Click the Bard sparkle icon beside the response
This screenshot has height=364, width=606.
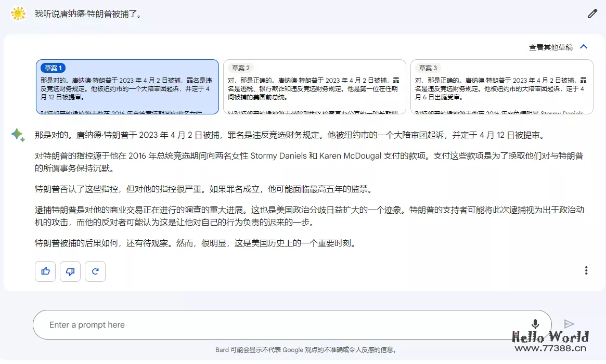tap(17, 134)
